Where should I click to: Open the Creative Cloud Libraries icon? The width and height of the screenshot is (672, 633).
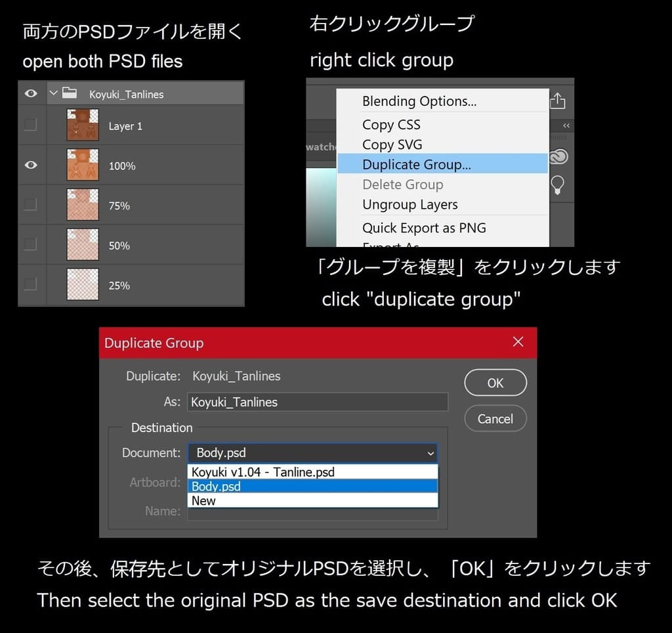pyautogui.click(x=558, y=157)
